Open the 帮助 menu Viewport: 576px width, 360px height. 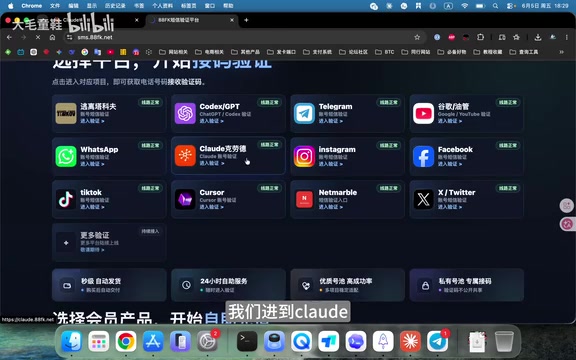228,6
